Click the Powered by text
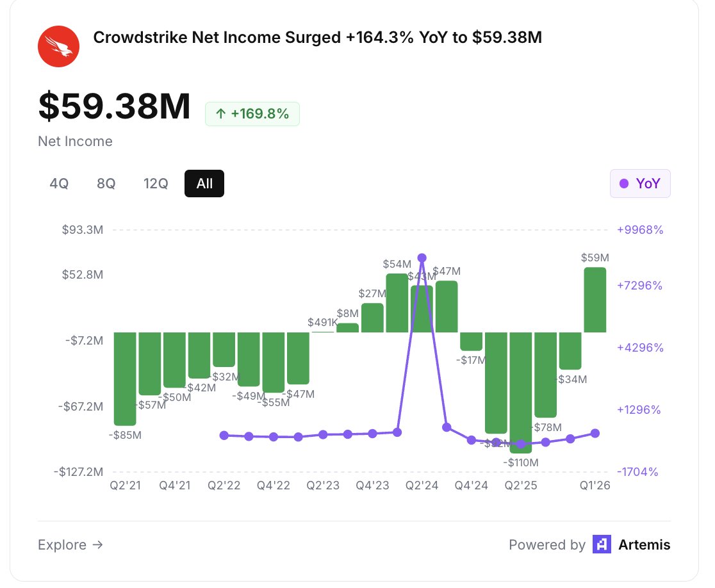Screen dimensions: 715x588 tap(547, 544)
